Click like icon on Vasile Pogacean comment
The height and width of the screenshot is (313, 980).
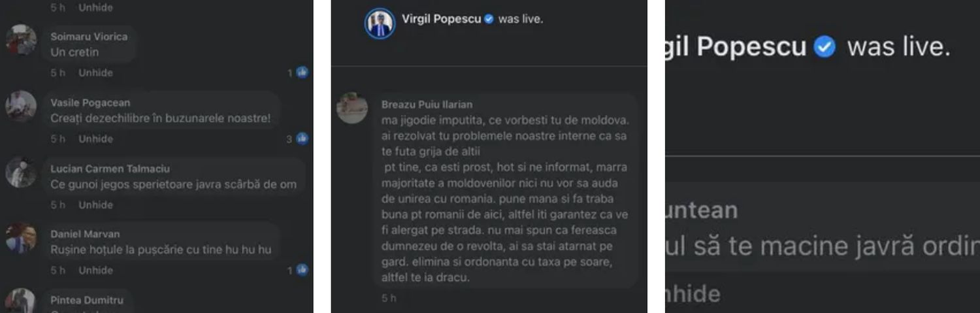tap(302, 139)
